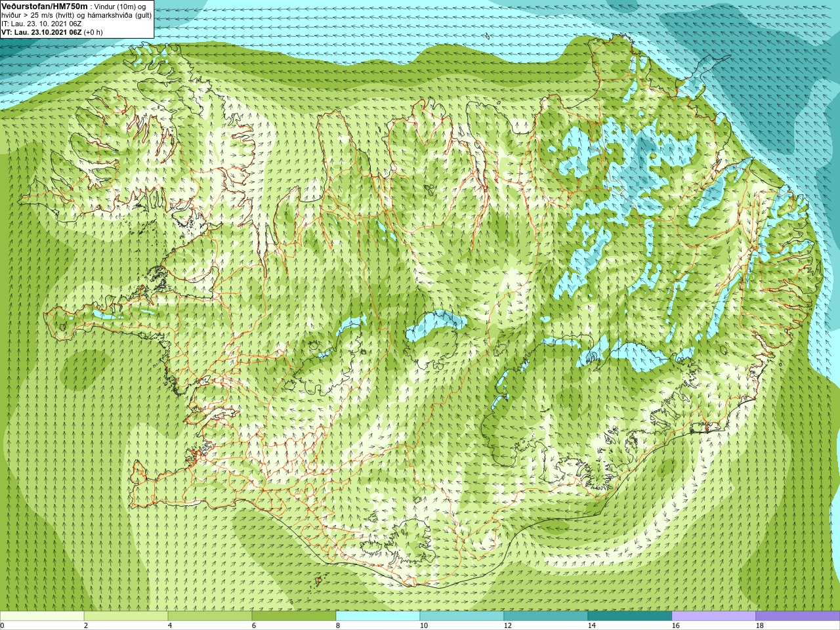
Task: Click the lavender 16–18 m/s legend swatch
Action: (714, 616)
